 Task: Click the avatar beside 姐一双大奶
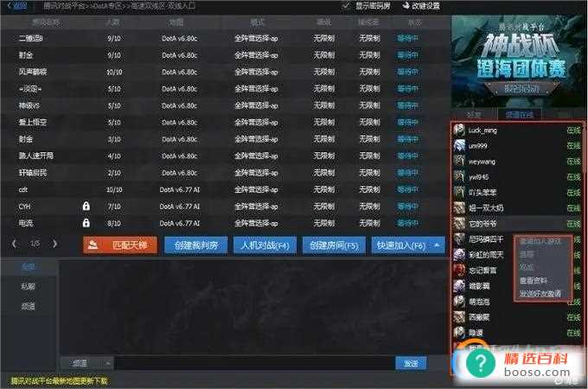458,207
